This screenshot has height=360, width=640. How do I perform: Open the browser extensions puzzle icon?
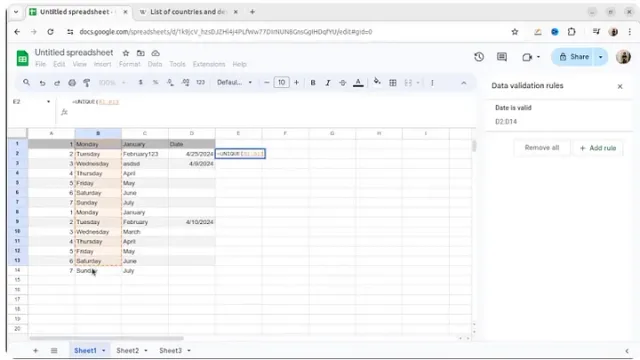571,31
